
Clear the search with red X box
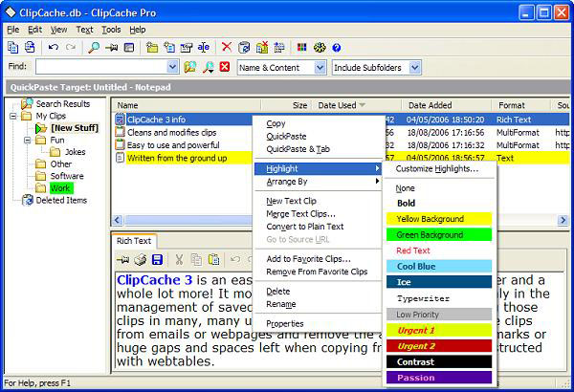point(225,67)
